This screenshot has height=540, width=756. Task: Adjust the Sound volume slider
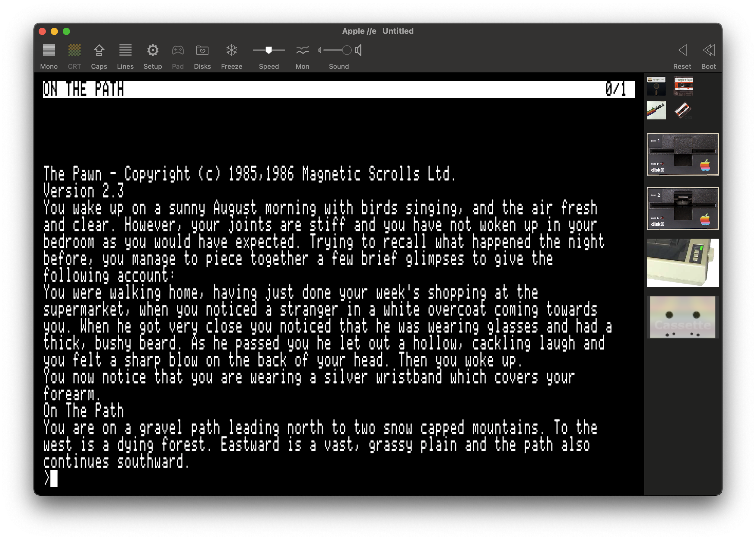[338, 51]
